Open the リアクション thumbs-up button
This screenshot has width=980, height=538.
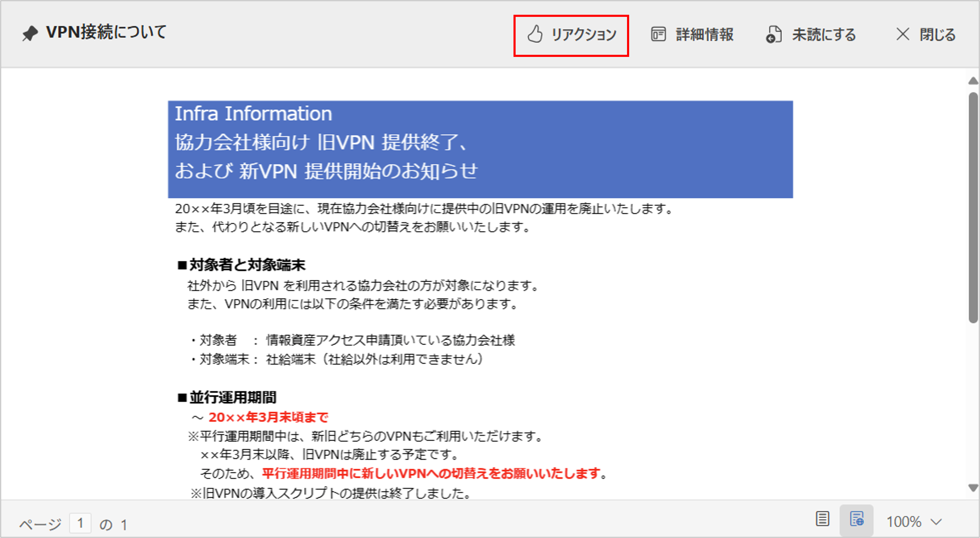tap(571, 35)
